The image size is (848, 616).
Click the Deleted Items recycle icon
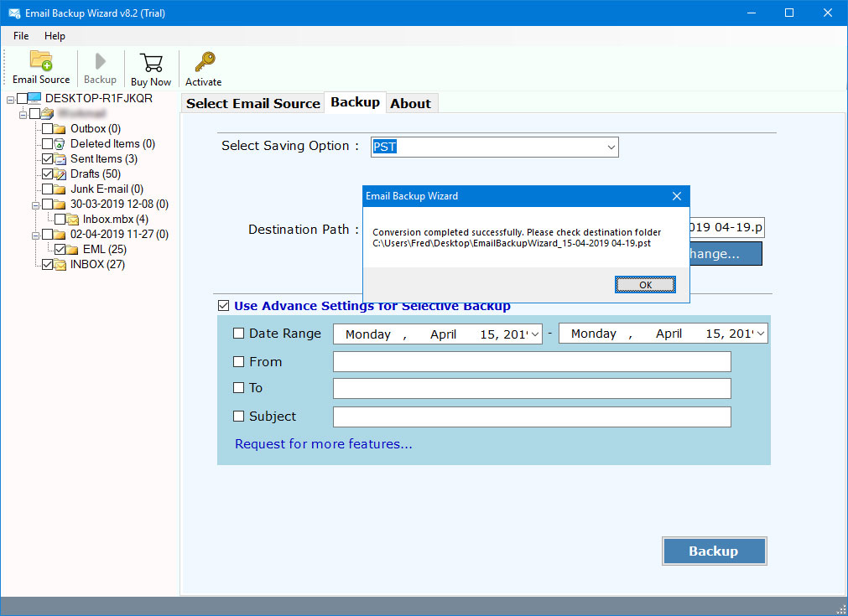pos(60,144)
